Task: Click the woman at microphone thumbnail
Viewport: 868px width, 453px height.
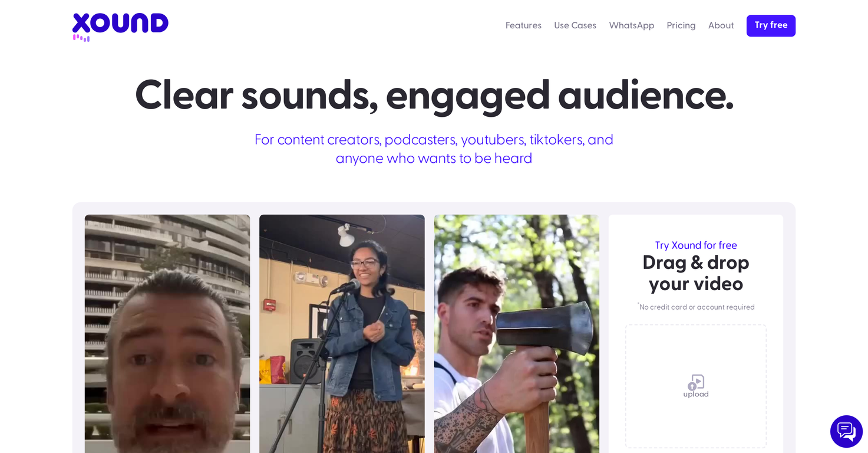Action: pos(342,333)
